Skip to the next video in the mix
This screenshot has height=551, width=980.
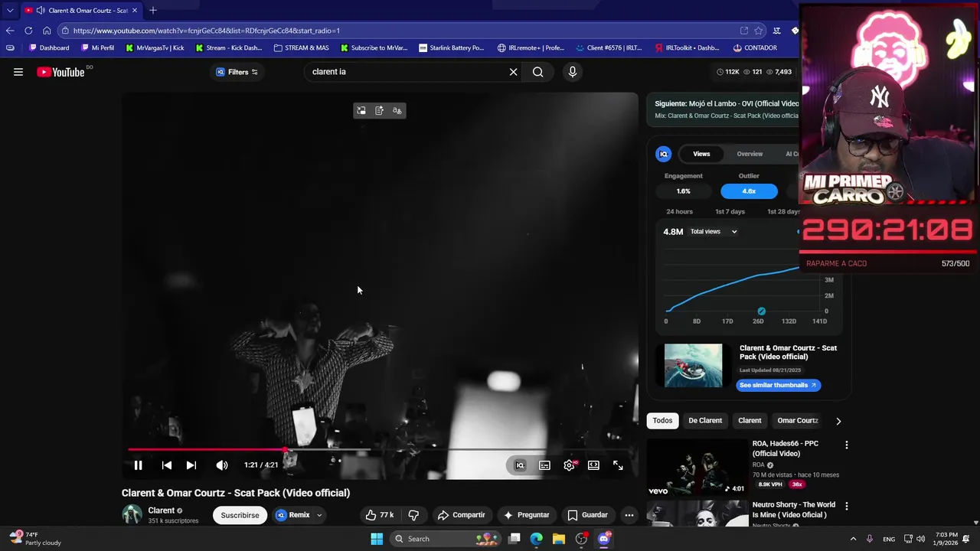(191, 465)
